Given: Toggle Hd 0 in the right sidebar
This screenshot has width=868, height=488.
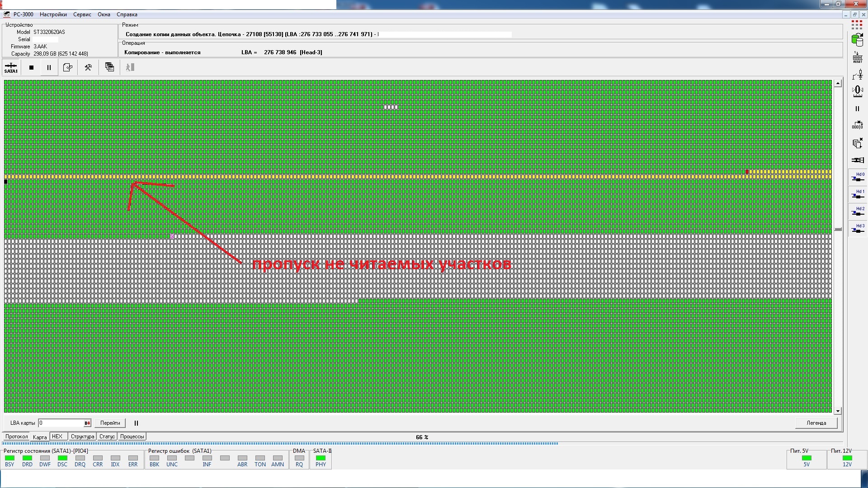Looking at the screenshot, I should tap(858, 177).
